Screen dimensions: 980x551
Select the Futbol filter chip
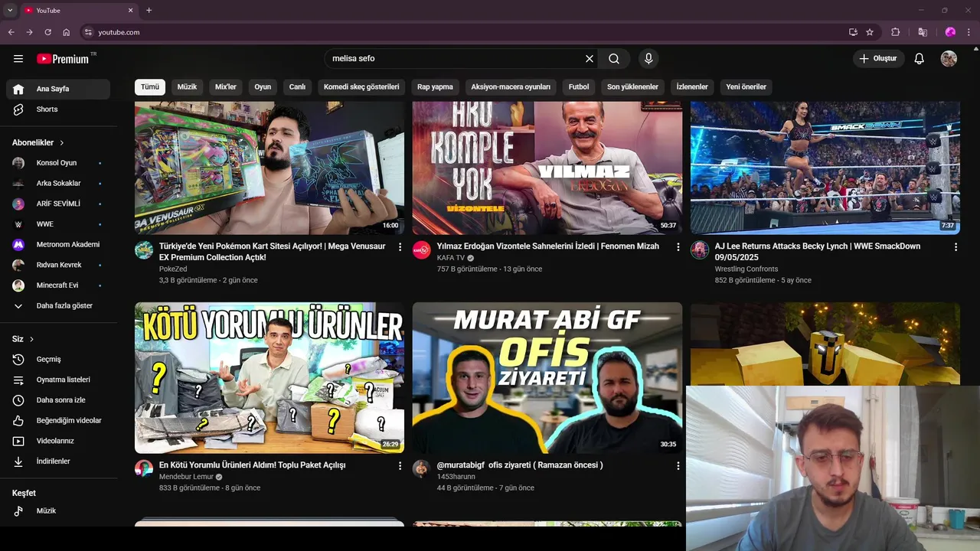(579, 87)
